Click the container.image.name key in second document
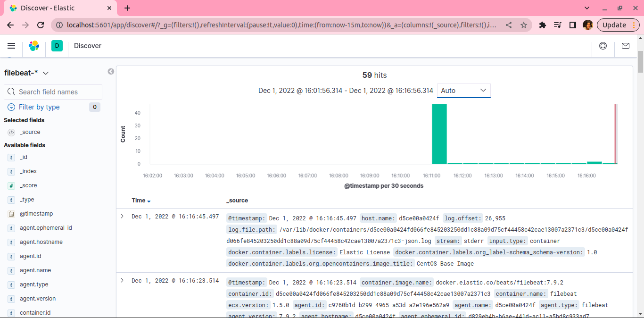644x318 pixels. point(396,282)
